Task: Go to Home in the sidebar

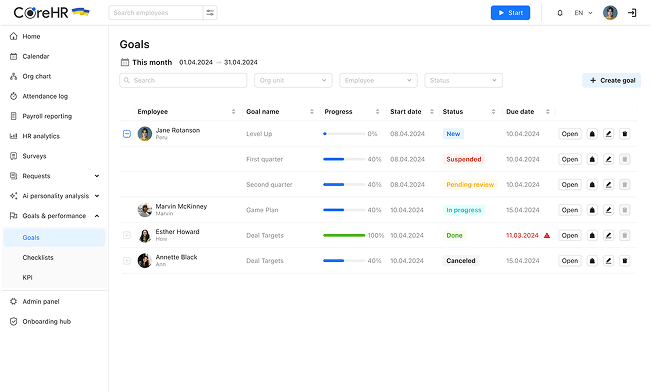Action: (54, 36)
